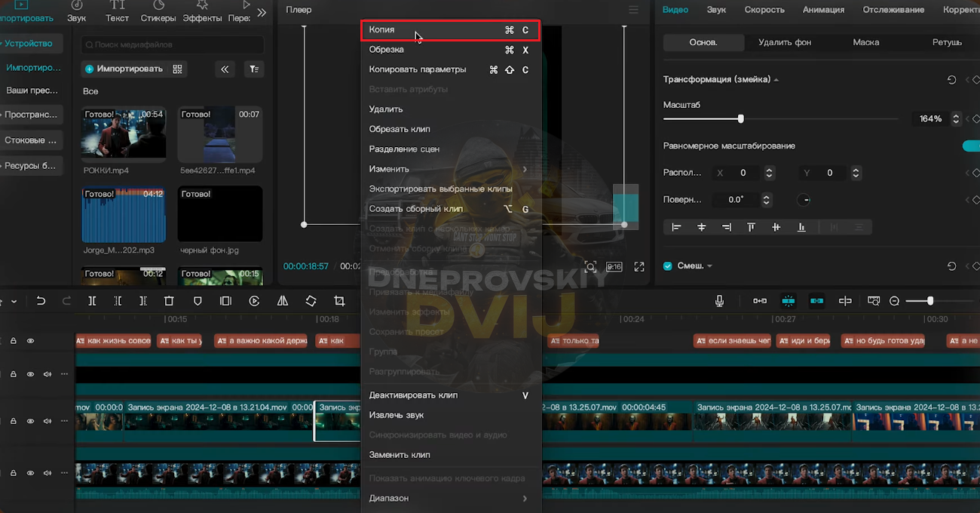Lock the Запись экрана video track

pos(14,421)
